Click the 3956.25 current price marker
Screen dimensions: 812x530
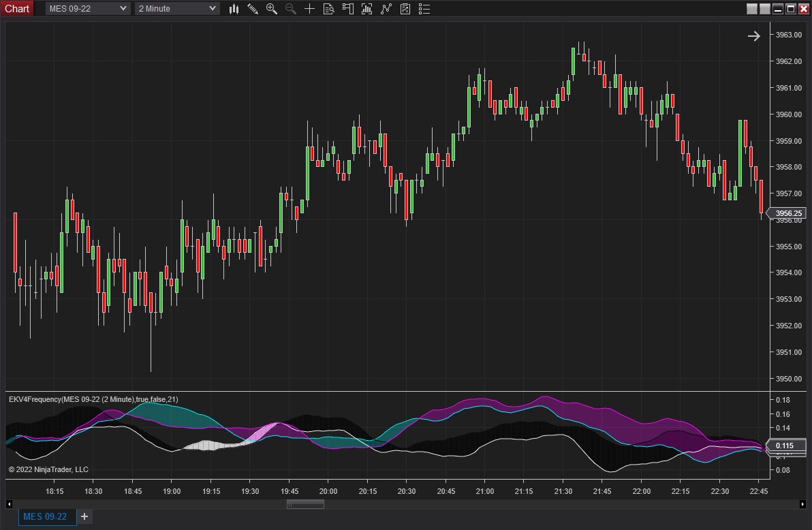coord(786,213)
